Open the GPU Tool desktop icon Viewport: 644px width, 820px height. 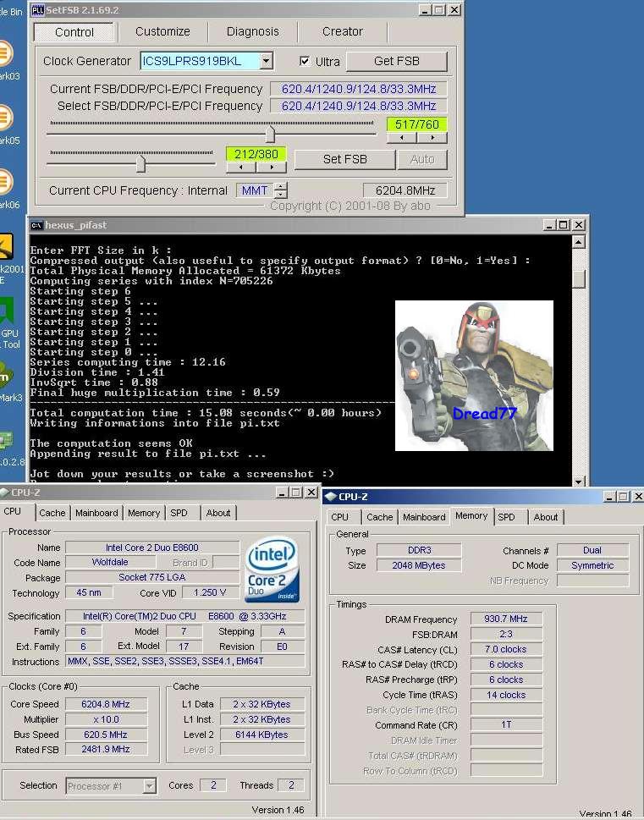click(8, 311)
